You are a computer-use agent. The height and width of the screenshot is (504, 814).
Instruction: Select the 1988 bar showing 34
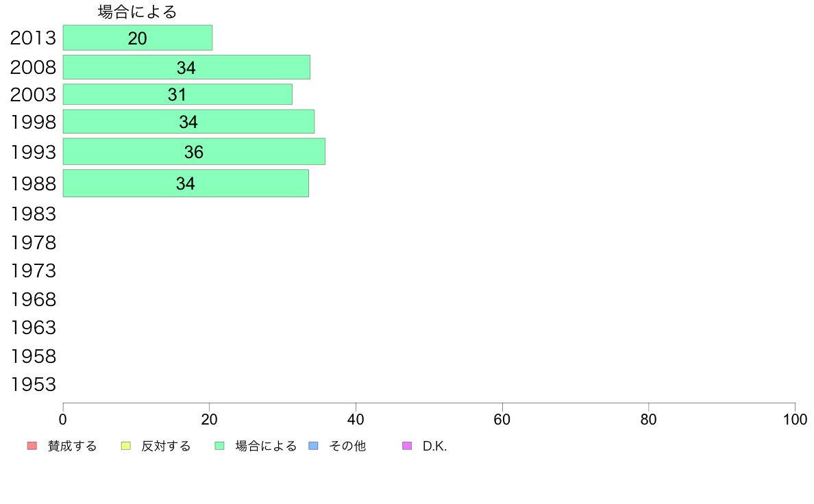(x=186, y=184)
